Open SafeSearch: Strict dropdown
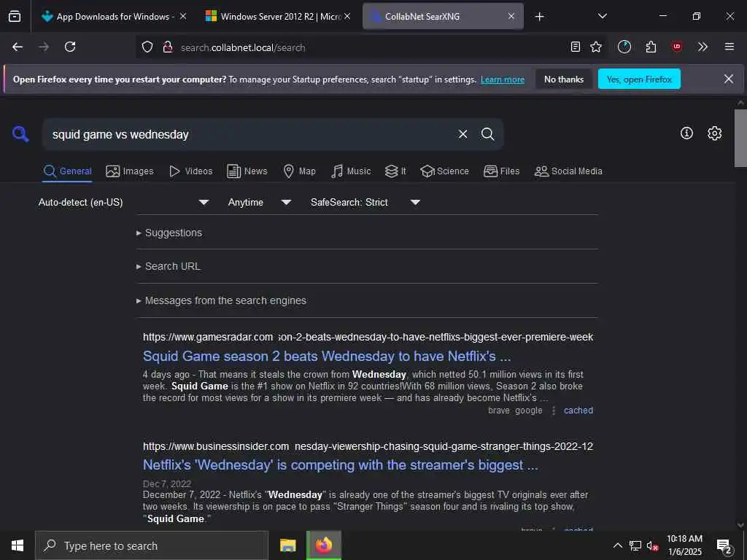 pos(365,203)
